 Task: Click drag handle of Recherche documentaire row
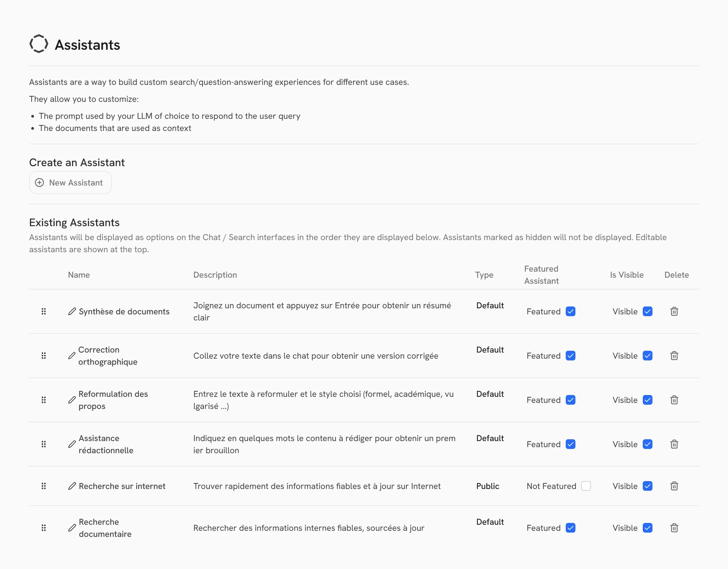pyautogui.click(x=44, y=528)
